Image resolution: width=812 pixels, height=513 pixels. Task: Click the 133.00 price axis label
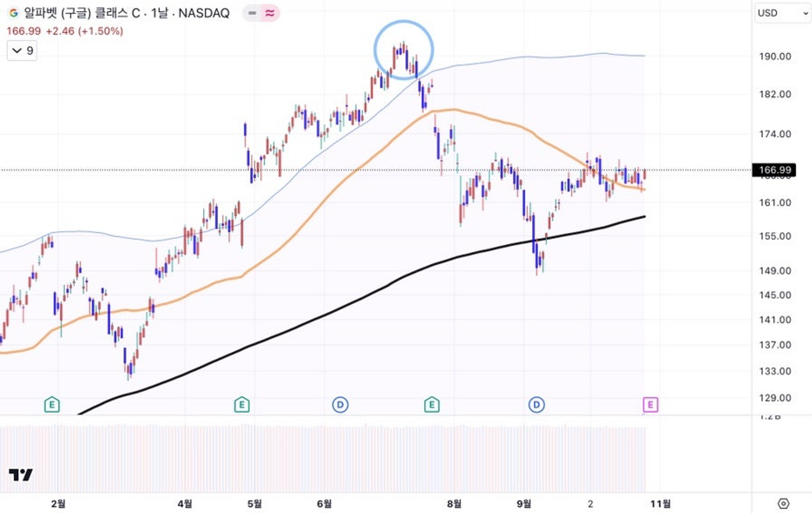pos(774,372)
